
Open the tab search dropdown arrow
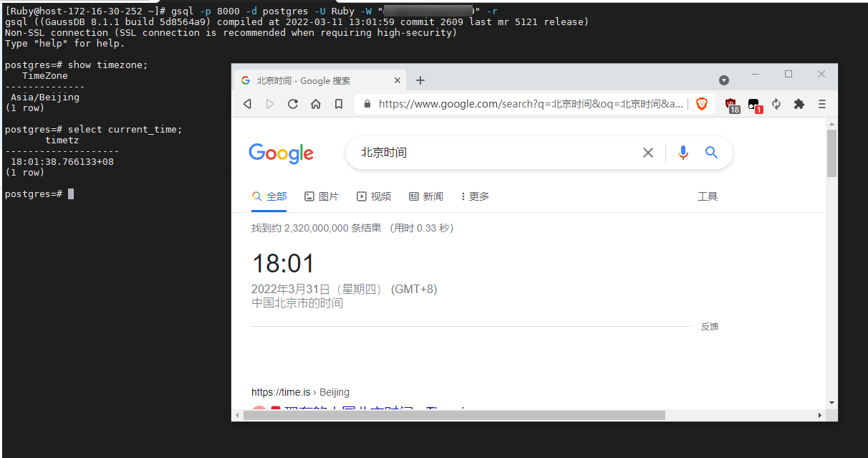[724, 80]
